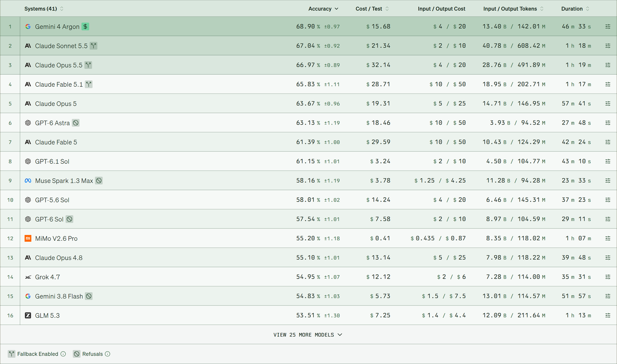Open settings icon for Claude Opus 5.5 row
Image resolution: width=617 pixels, height=364 pixels.
point(608,65)
